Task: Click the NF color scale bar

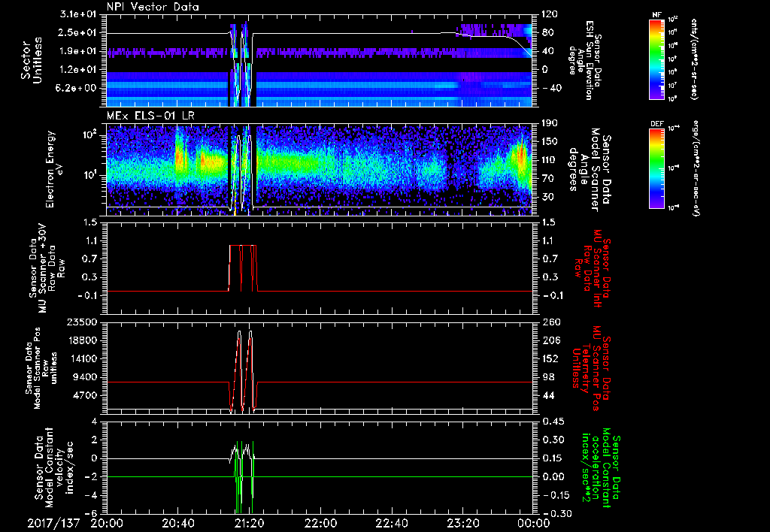Action: coord(656,59)
